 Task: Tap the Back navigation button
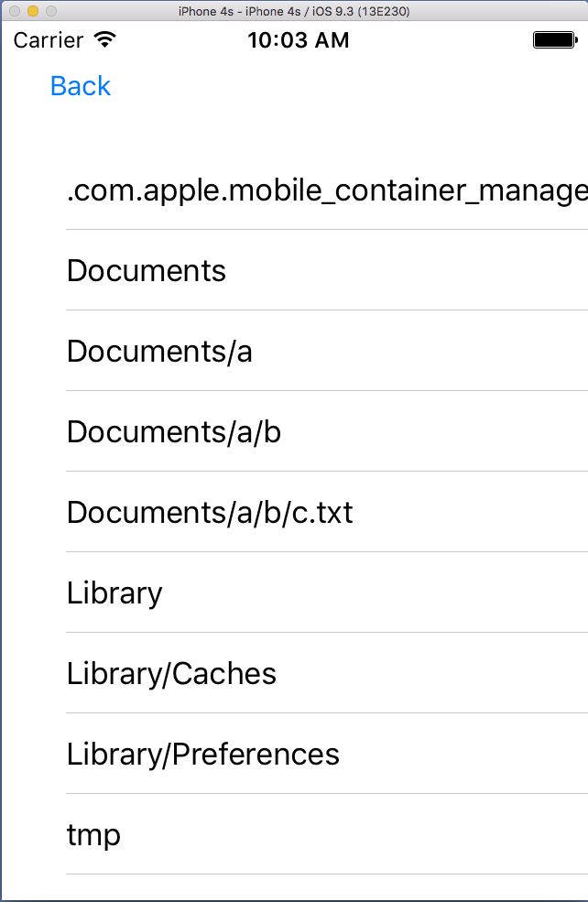click(81, 86)
